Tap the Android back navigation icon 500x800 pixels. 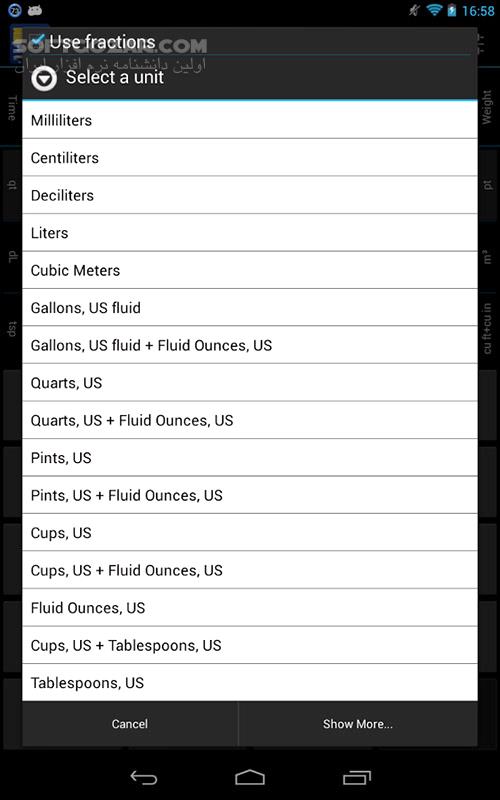pos(144,778)
